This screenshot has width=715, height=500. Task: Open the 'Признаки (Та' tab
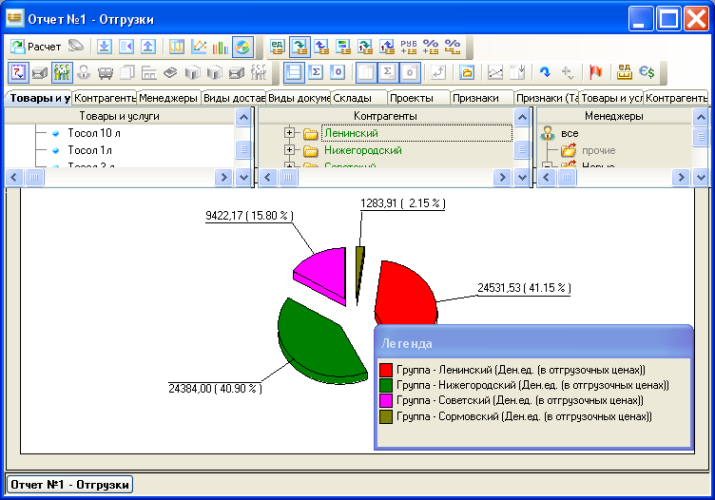547,98
